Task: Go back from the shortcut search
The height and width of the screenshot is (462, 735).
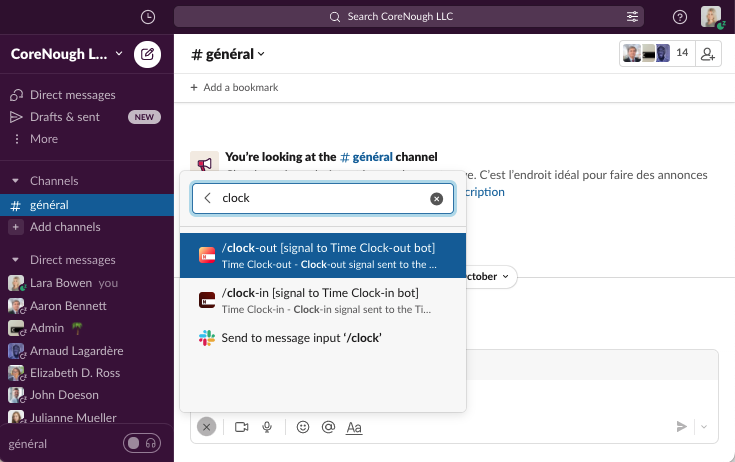Action: tap(208, 198)
